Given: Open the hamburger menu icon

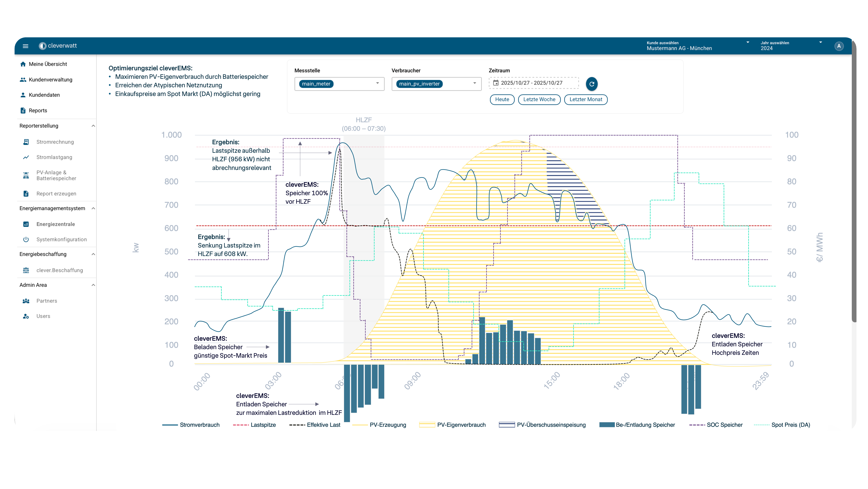Looking at the screenshot, I should click(x=25, y=46).
